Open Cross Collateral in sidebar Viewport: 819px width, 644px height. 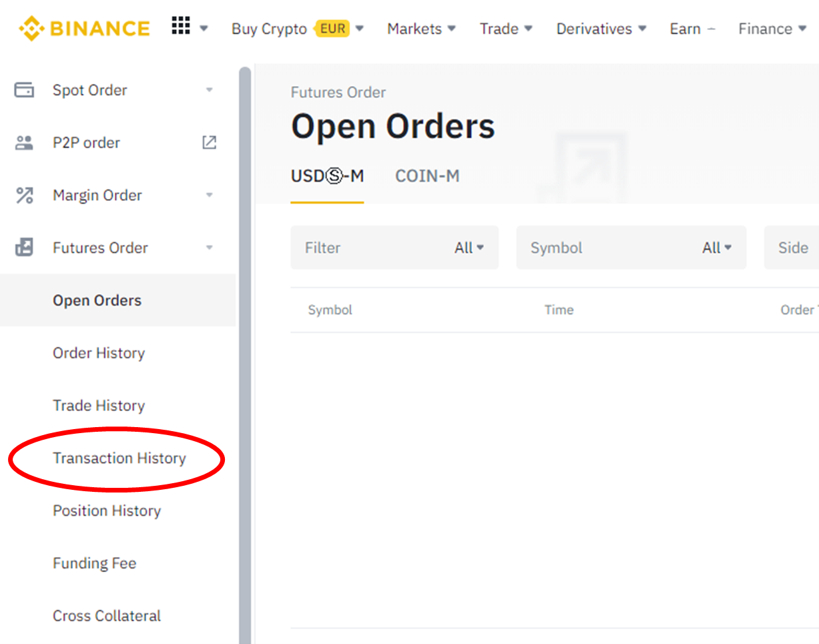(x=107, y=616)
